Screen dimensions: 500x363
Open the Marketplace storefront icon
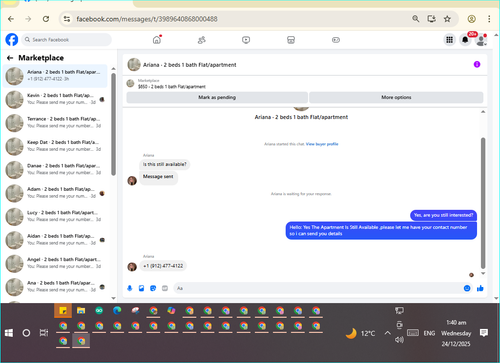point(291,40)
